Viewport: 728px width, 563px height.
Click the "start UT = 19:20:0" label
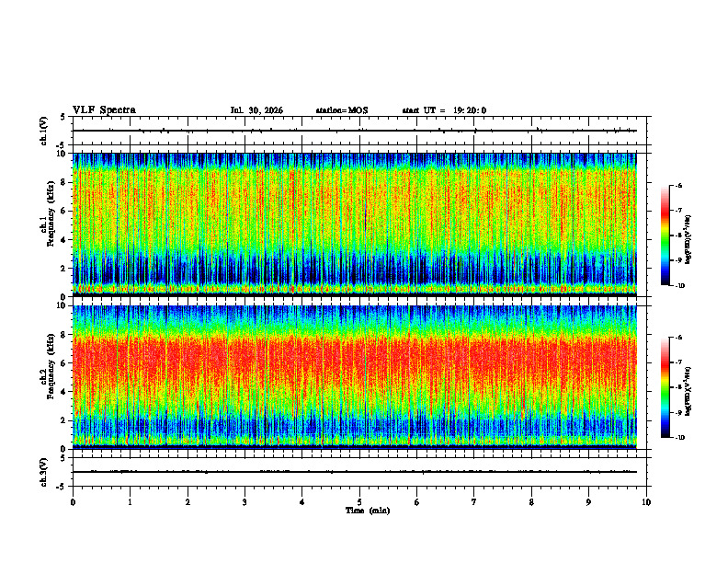click(x=444, y=110)
